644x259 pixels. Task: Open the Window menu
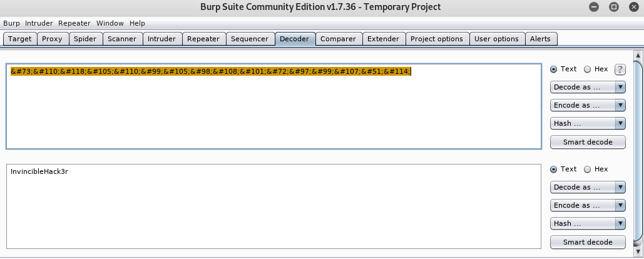tap(110, 23)
